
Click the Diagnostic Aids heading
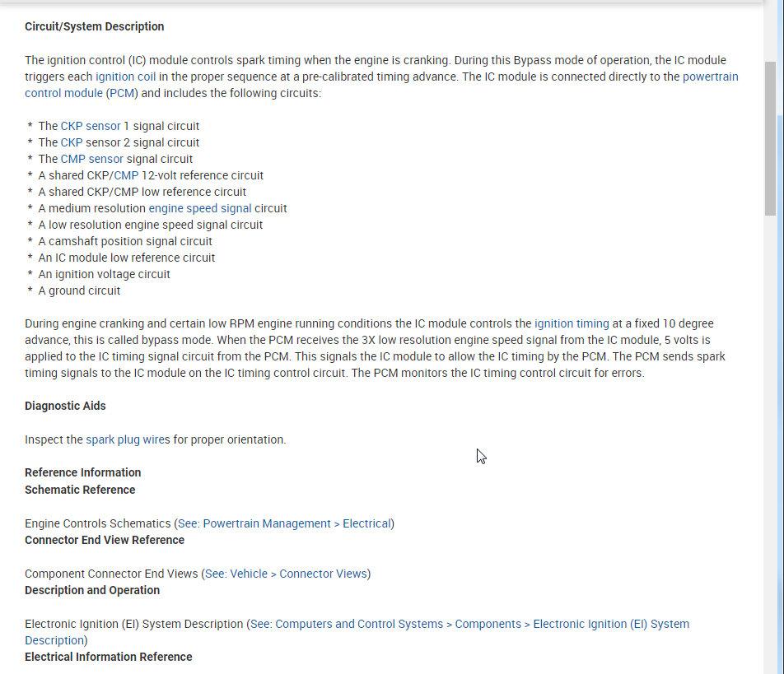65,406
